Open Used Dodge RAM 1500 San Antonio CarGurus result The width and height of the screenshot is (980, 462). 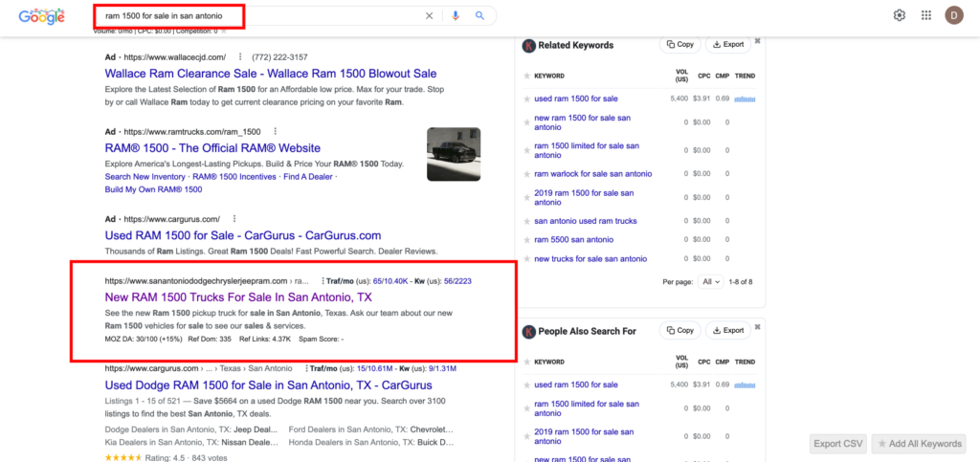(269, 385)
